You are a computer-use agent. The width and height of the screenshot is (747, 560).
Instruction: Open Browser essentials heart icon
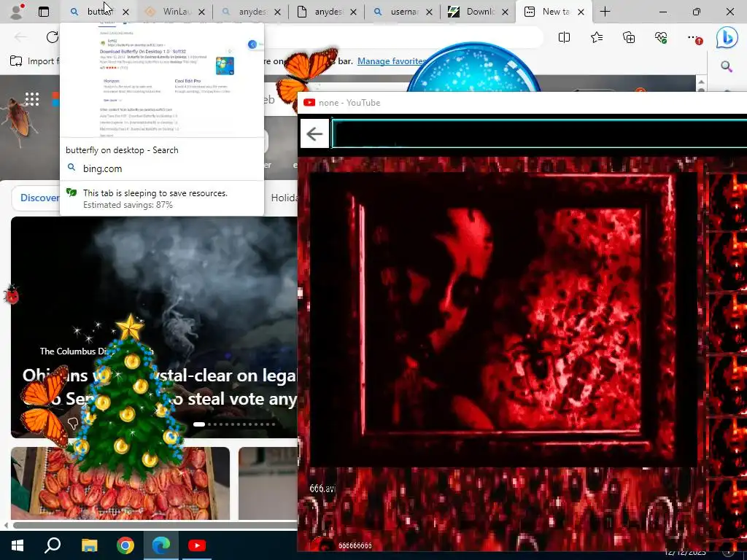tap(661, 37)
